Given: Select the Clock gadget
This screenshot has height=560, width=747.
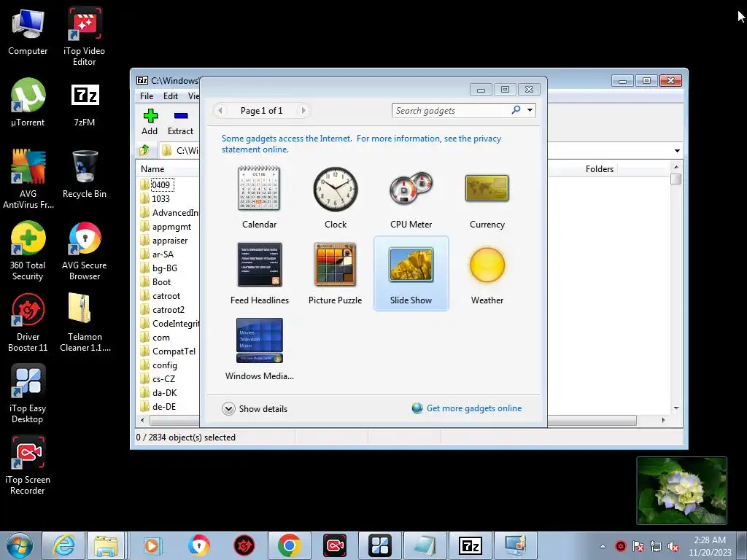Looking at the screenshot, I should click(336, 197).
